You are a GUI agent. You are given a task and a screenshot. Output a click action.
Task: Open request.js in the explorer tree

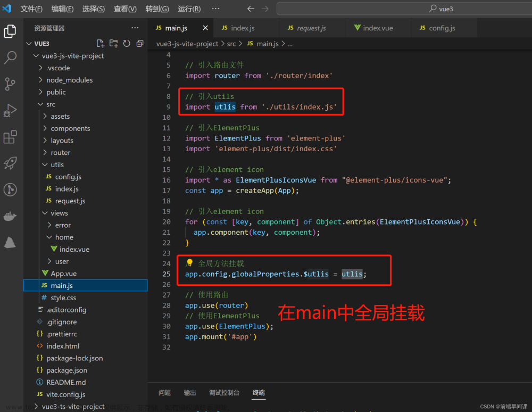(86, 201)
